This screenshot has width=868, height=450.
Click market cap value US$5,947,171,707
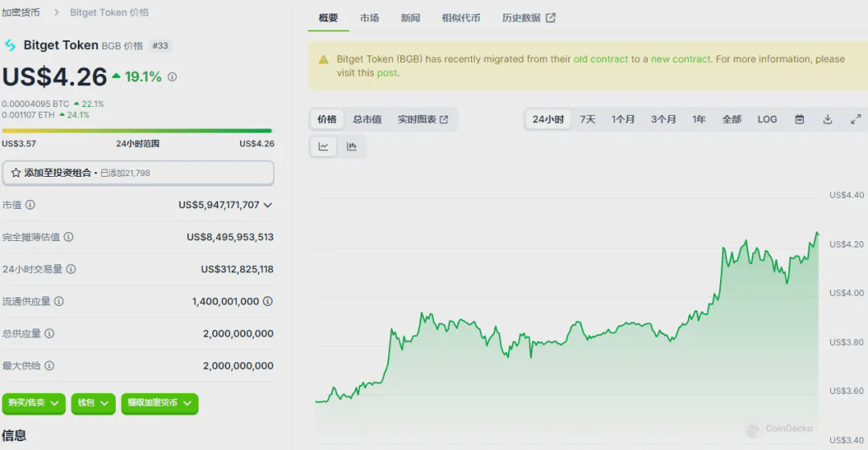pyautogui.click(x=219, y=205)
